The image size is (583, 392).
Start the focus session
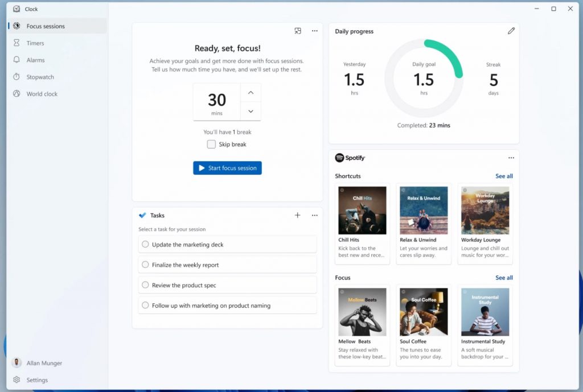click(x=227, y=168)
